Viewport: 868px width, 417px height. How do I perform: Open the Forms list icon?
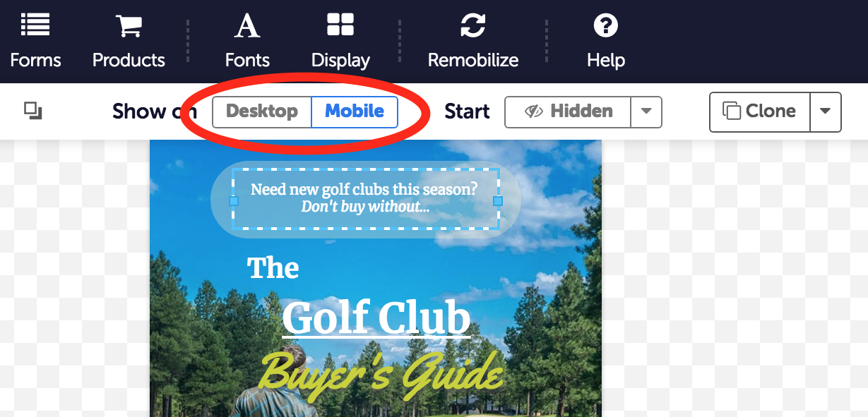click(x=35, y=25)
